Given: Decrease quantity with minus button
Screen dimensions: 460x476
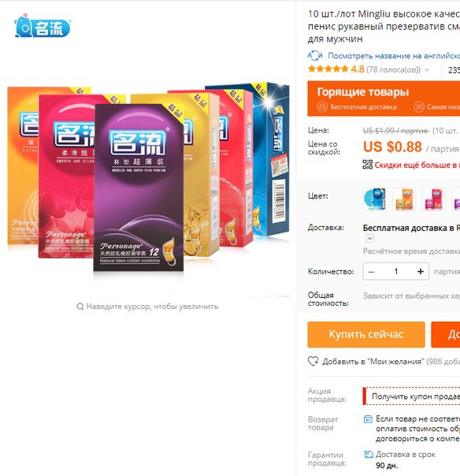Looking at the screenshot, I should click(x=371, y=271).
